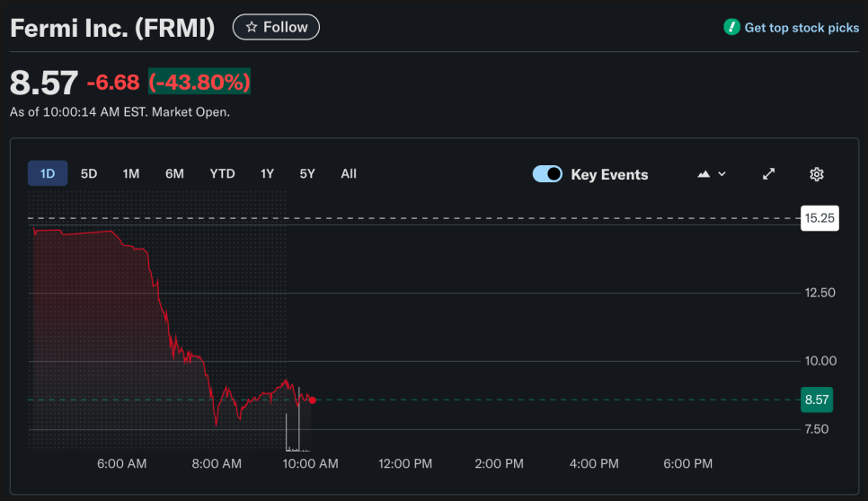Click the 8.57 current price tag
868x501 pixels.
(818, 400)
